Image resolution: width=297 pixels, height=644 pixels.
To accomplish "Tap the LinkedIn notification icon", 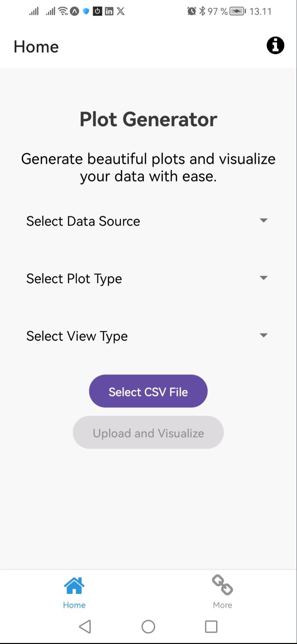I will pos(109,11).
